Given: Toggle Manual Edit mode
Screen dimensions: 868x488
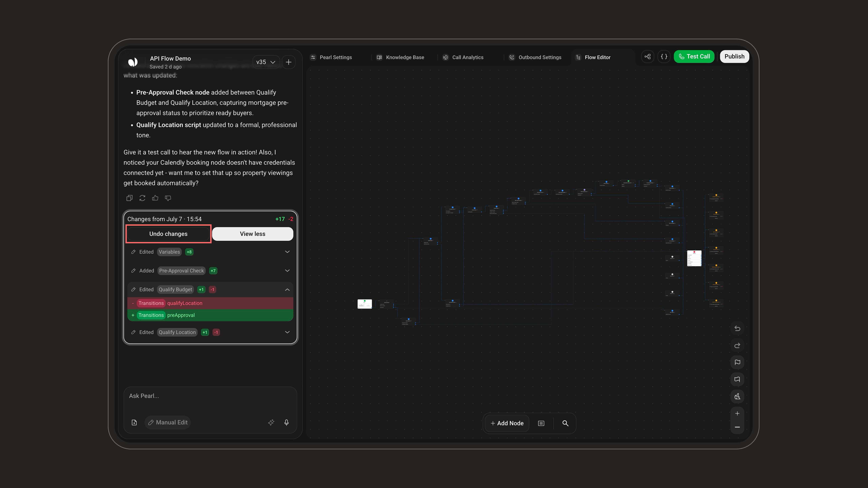Looking at the screenshot, I should pos(168,422).
